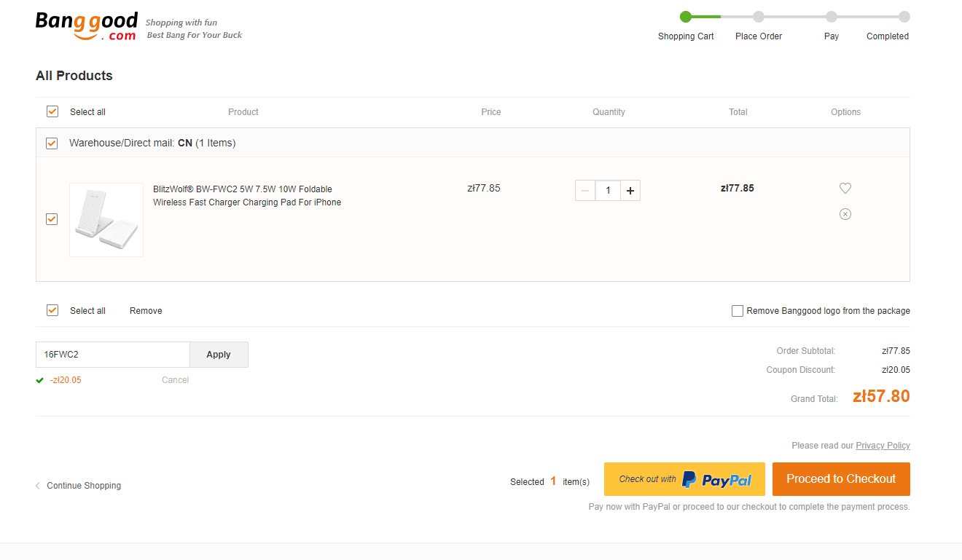This screenshot has height=560, width=962.
Task: Enable Remove Banggood logo from the package
Action: (x=738, y=311)
